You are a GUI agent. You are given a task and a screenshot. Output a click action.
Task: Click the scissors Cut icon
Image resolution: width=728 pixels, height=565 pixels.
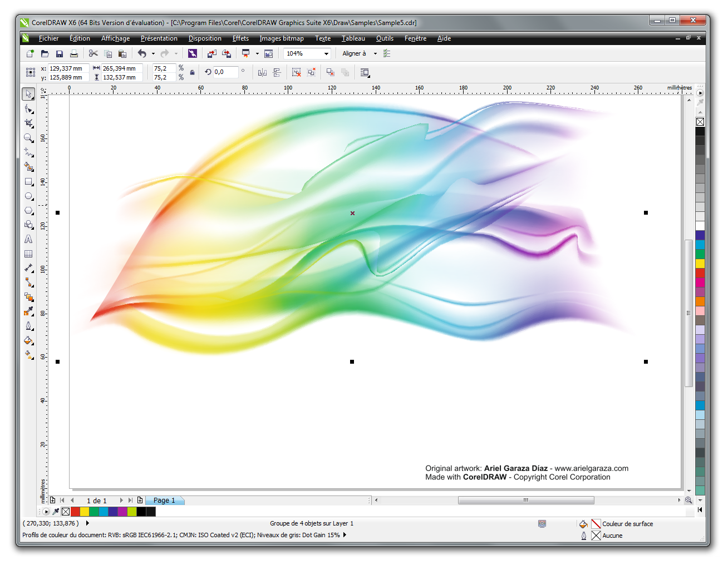(x=93, y=53)
